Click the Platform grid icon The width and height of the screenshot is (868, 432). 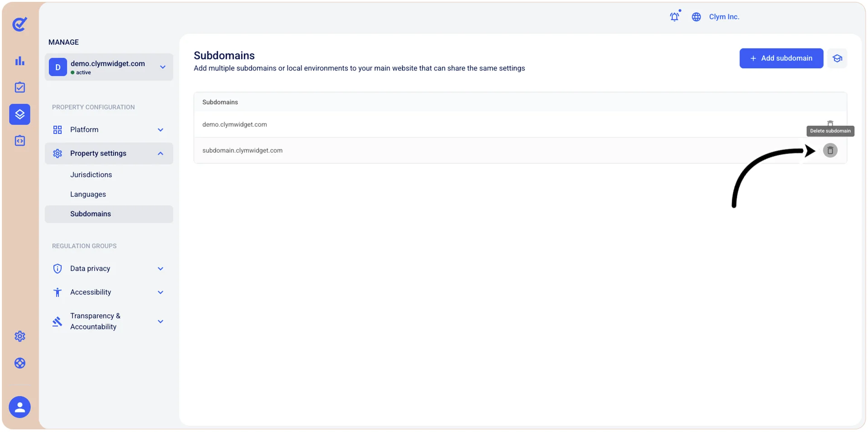tap(58, 130)
